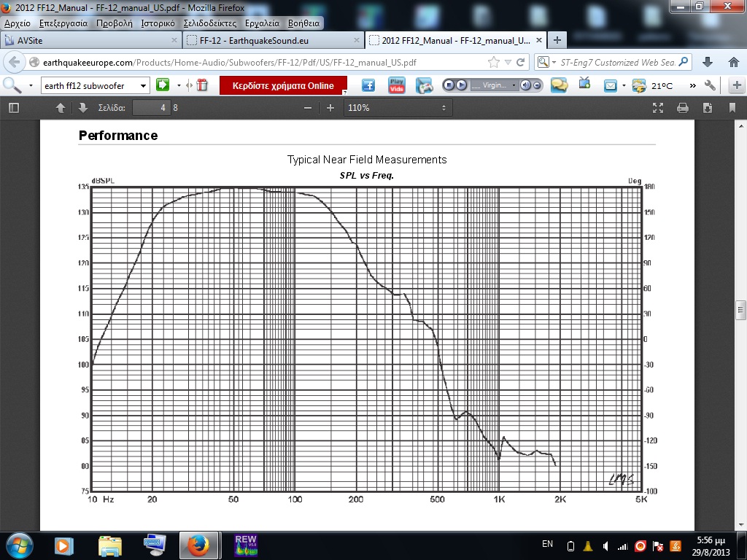The width and height of the screenshot is (747, 560).
Task: Reload the current page
Action: tap(521, 62)
